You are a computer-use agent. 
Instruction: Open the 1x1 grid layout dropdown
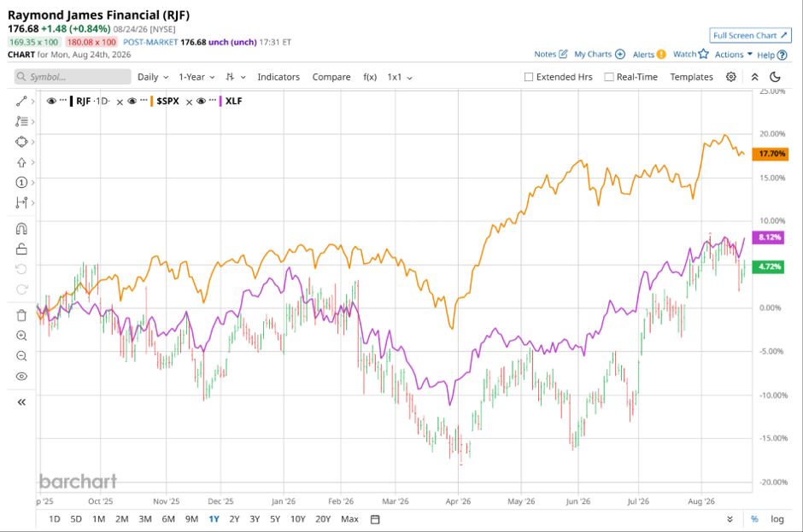(400, 77)
